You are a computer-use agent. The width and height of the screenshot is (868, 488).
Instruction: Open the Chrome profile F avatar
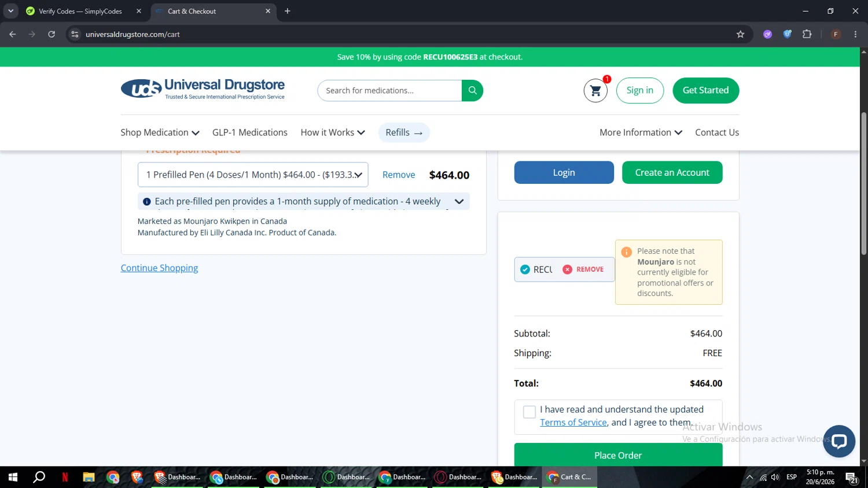click(x=836, y=34)
